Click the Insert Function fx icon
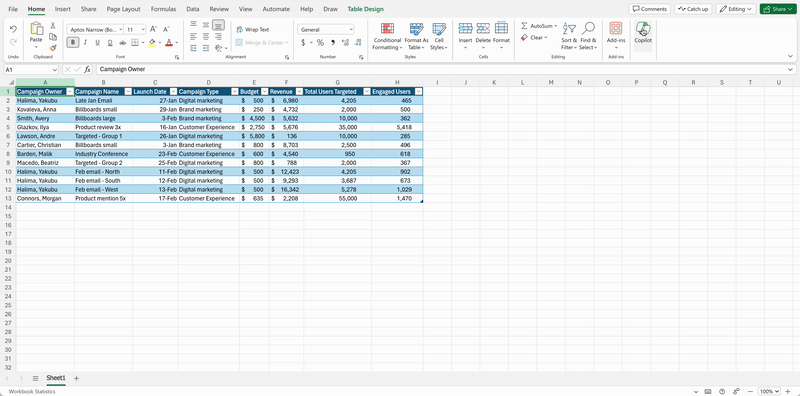 [x=87, y=69]
